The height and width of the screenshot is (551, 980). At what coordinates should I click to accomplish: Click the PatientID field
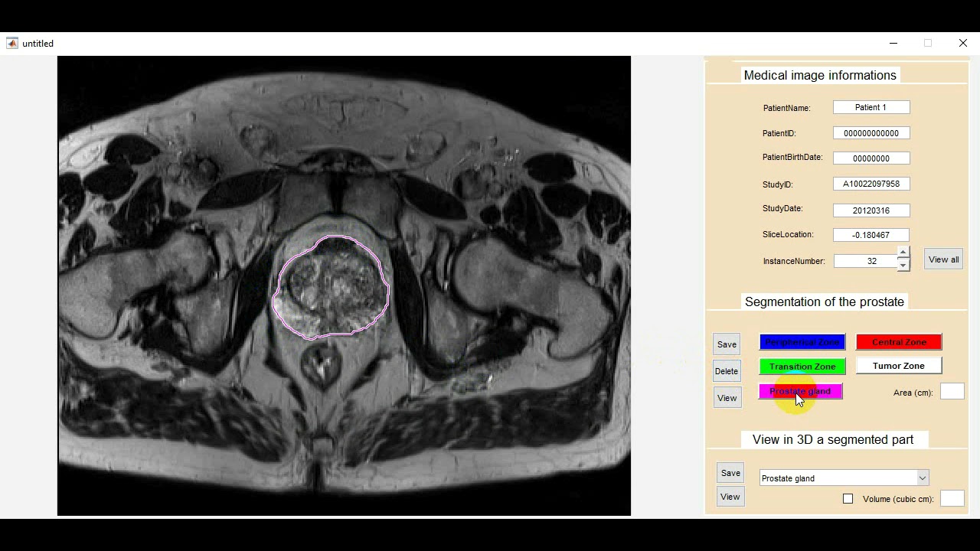(x=871, y=133)
